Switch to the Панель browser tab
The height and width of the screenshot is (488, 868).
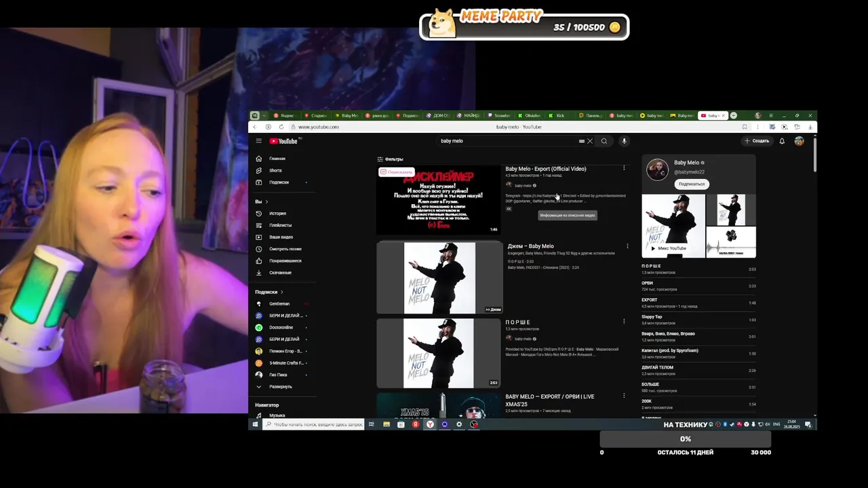[590, 115]
